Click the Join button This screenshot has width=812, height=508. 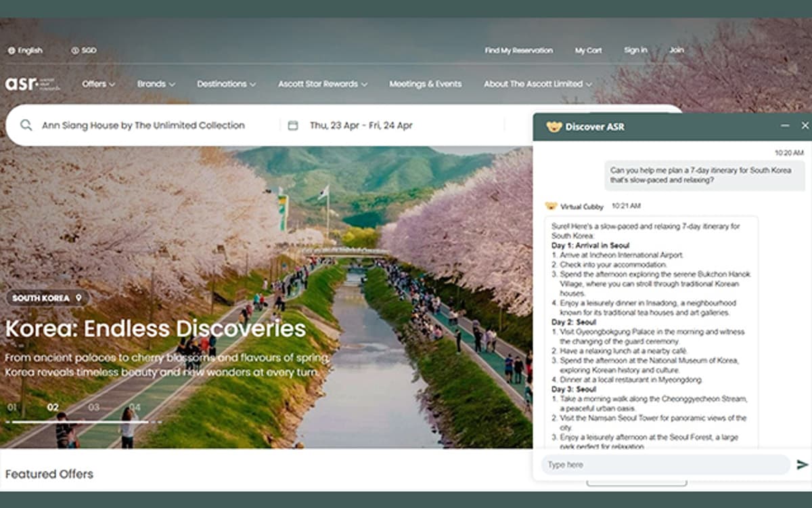tap(677, 50)
